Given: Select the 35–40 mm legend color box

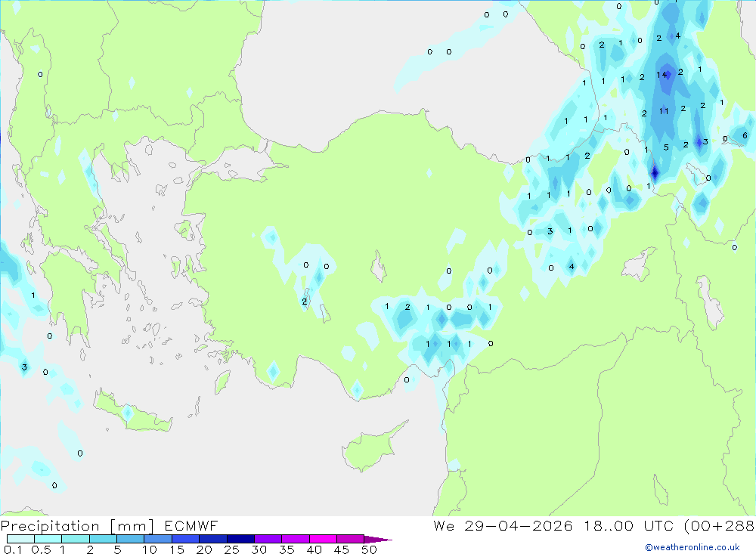Looking at the screenshot, I should 296,539.
